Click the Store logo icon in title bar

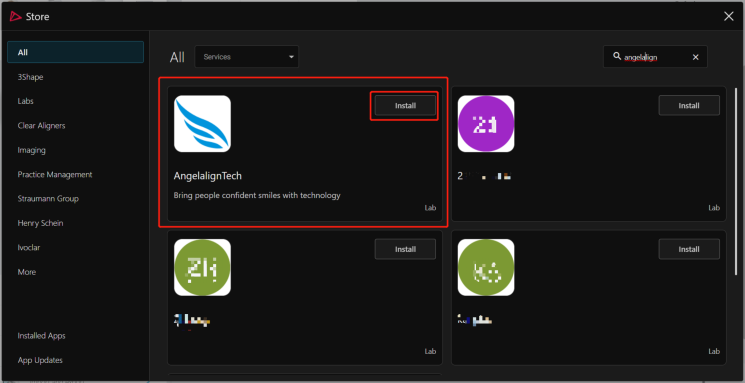point(16,17)
